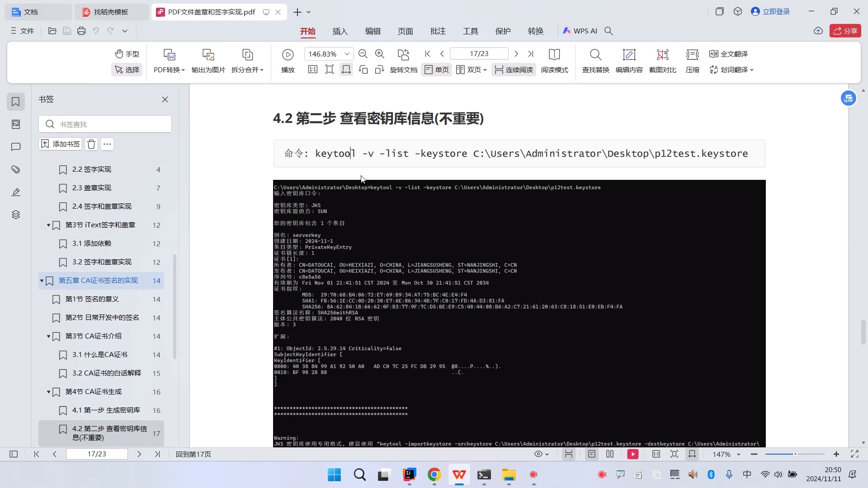This screenshot has height=488, width=868.
Task: Open 查找替换 find and replace
Action: 595,61
